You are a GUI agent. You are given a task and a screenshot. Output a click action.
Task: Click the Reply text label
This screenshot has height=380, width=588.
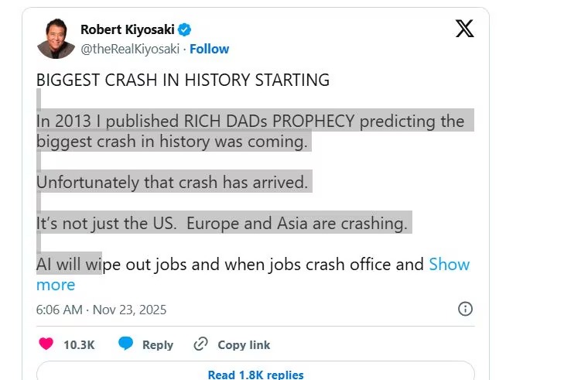pyautogui.click(x=158, y=345)
